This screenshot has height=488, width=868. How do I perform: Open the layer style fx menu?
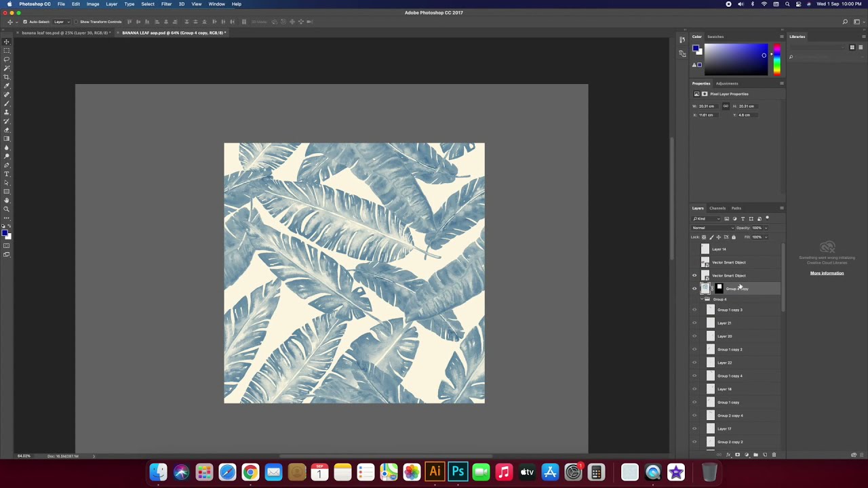[x=728, y=455]
